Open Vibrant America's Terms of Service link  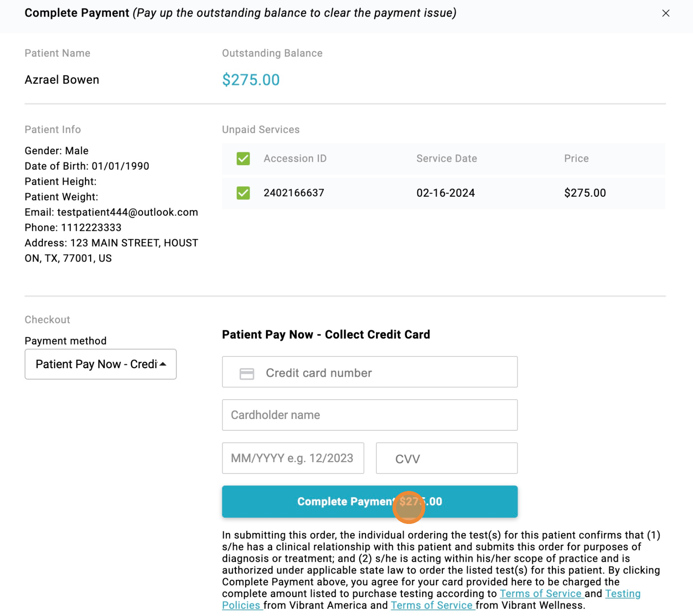[540, 594]
